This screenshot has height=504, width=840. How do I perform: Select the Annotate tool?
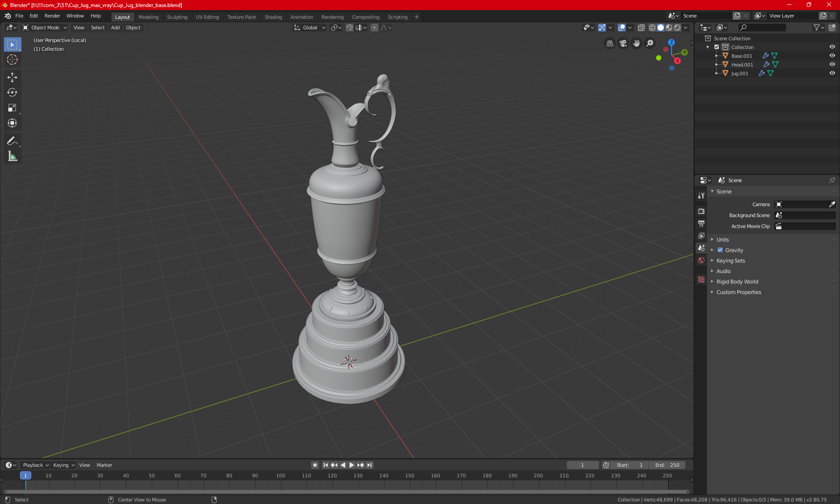(12, 140)
